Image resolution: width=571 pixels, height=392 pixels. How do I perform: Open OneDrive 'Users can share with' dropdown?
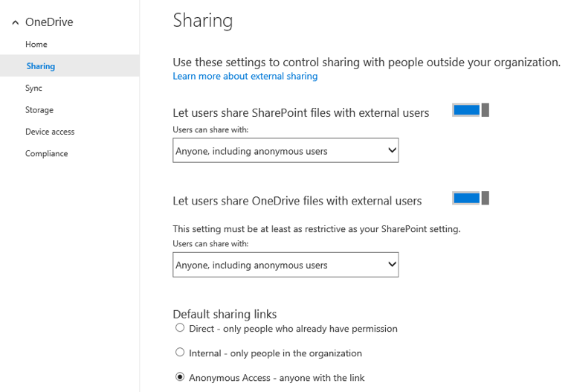285,265
